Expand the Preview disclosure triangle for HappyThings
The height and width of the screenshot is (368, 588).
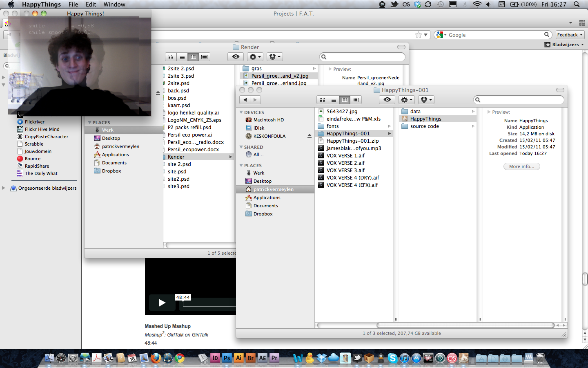pyautogui.click(x=489, y=112)
